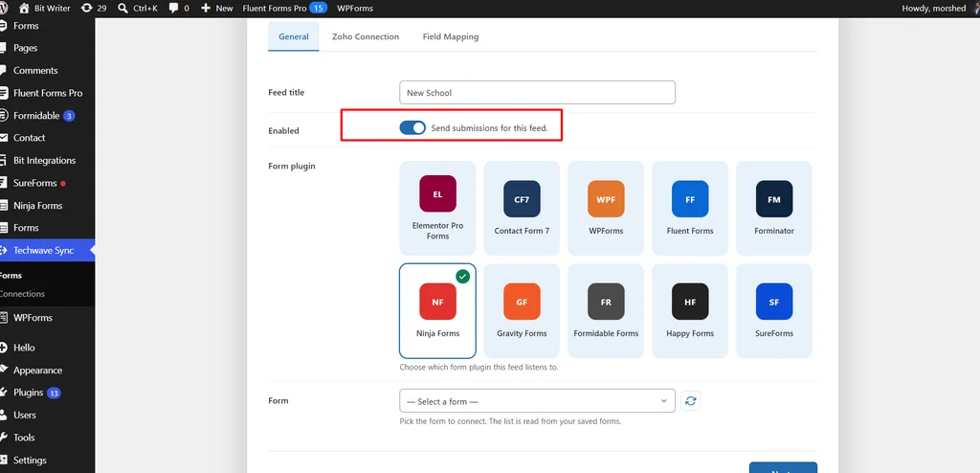Click the Contact envelope sidebar icon
The height and width of the screenshot is (473, 980).
[3, 138]
